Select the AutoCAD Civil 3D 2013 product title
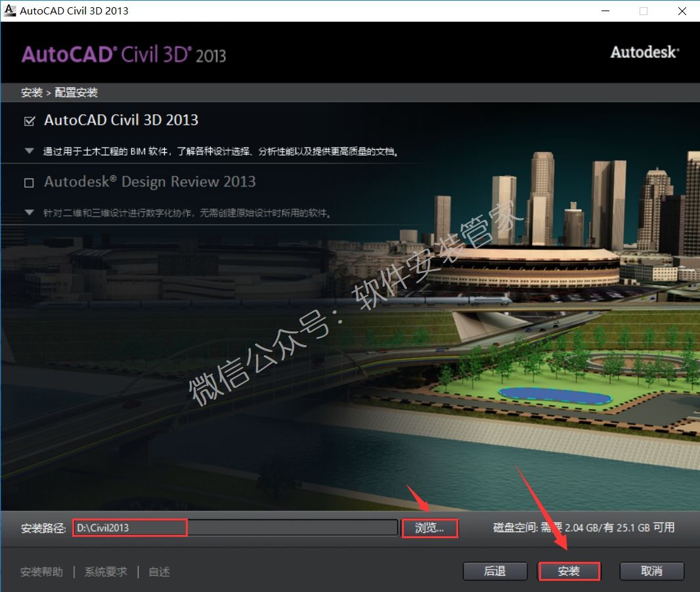Image resolution: width=700 pixels, height=592 pixels. pos(121,120)
